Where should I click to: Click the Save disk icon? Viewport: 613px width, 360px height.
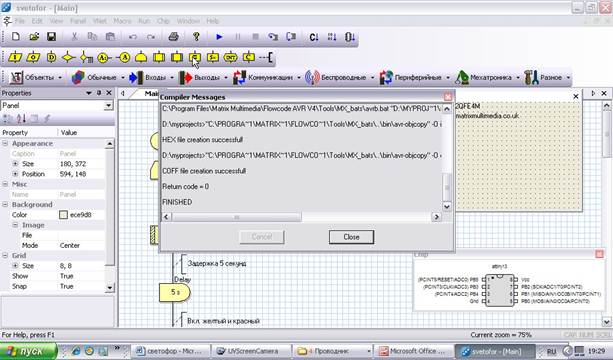click(51, 37)
